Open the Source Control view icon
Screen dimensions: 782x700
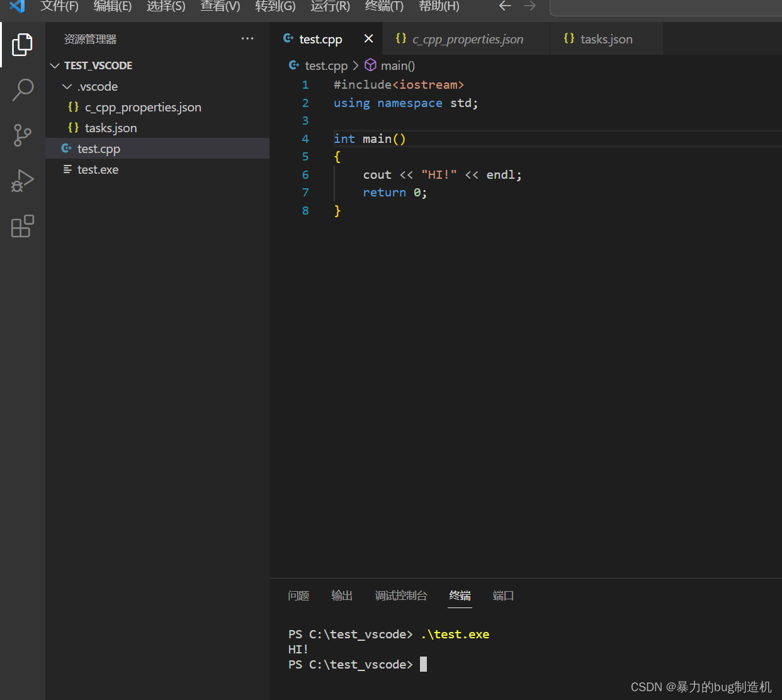(22, 135)
